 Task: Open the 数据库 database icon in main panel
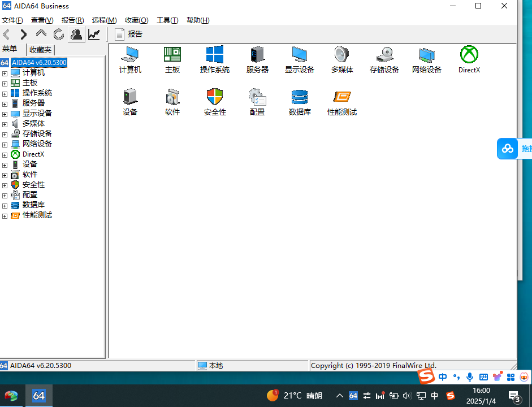click(300, 102)
